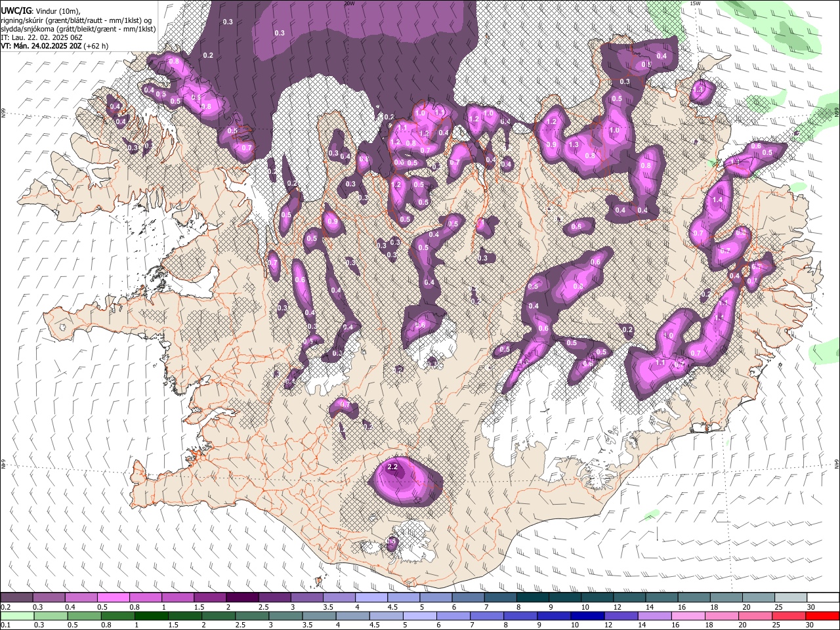Click the violet 12–14 swatch, lower legend
This screenshot has width=840, height=630.
click(x=621, y=616)
